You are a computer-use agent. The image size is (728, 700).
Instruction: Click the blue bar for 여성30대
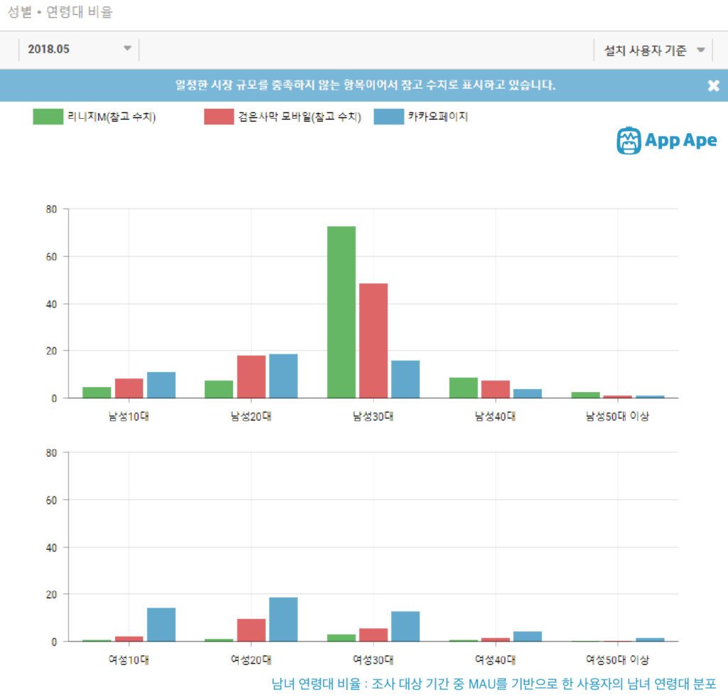coord(405,626)
